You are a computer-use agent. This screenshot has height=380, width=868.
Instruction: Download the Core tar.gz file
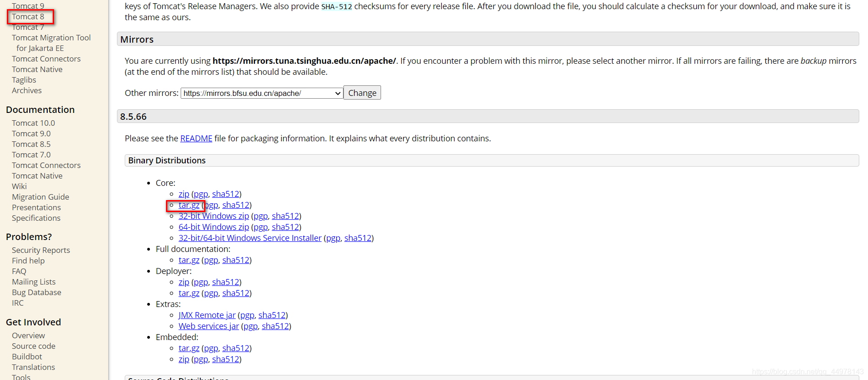pos(189,205)
